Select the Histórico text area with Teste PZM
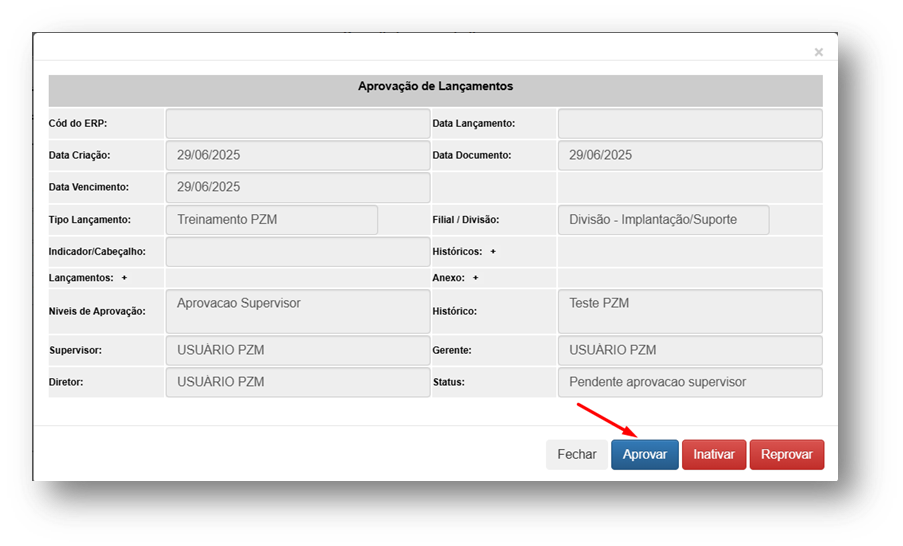 [x=689, y=311]
